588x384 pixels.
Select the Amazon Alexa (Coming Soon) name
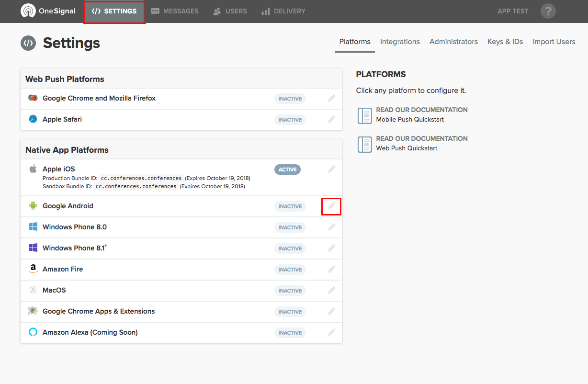(x=90, y=332)
